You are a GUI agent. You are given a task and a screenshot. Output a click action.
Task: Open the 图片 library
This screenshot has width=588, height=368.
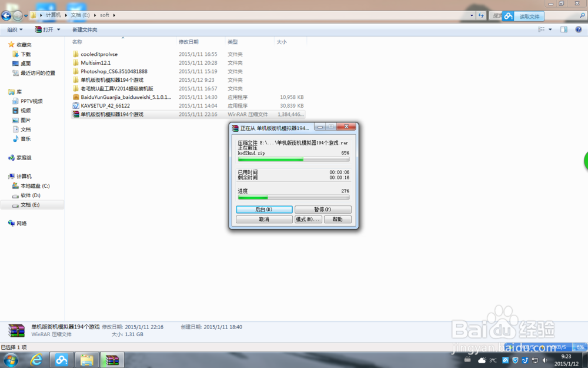25,120
